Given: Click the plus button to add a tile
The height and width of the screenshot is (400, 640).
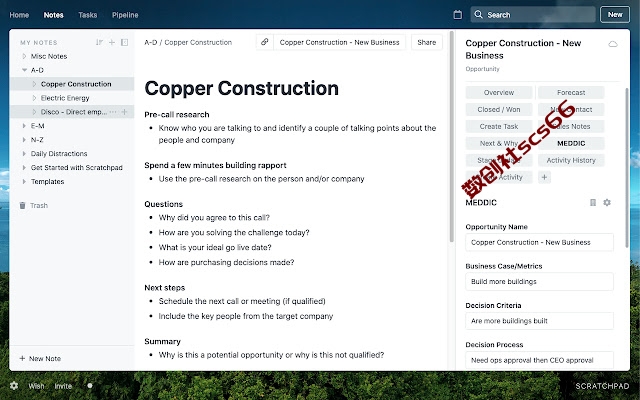Looking at the screenshot, I should (544, 177).
